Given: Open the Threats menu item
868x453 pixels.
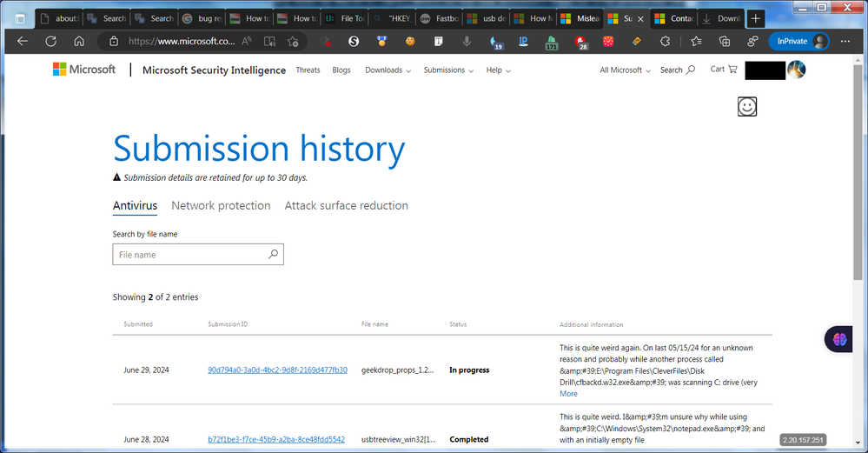Looking at the screenshot, I should (308, 70).
